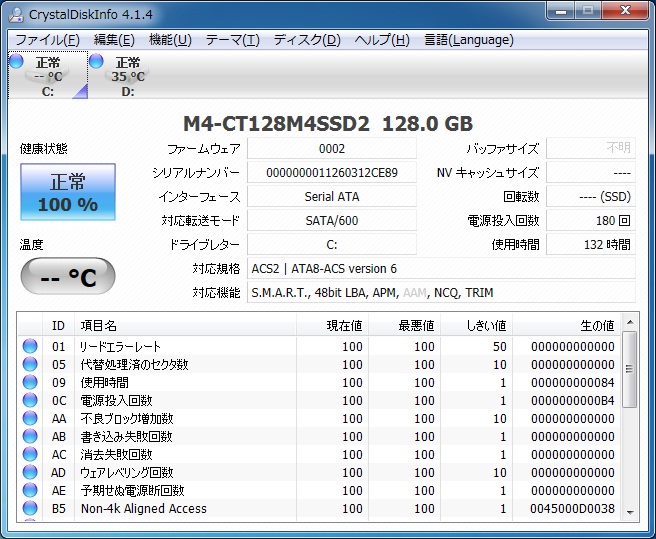The width and height of the screenshot is (656, 539).
Task: Click the serial number field 0000000011260312CE89
Action: tap(332, 172)
